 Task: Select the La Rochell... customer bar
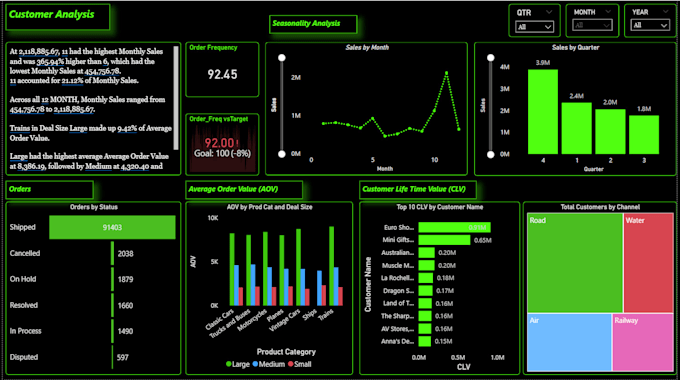(x=425, y=278)
